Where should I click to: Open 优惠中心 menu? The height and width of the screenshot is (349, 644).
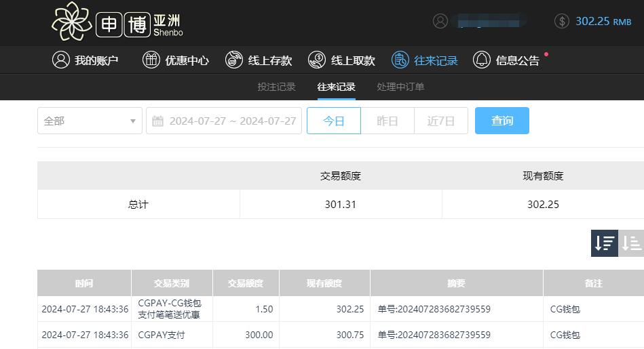point(176,60)
